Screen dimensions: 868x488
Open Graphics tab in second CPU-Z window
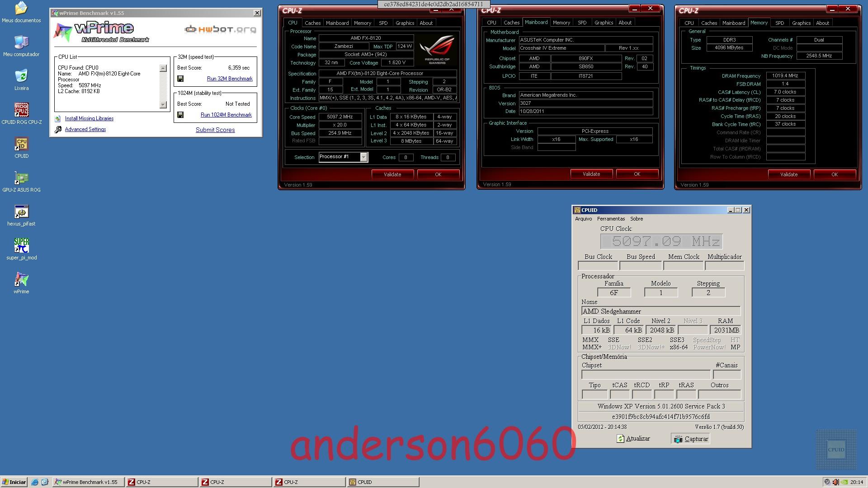604,23
